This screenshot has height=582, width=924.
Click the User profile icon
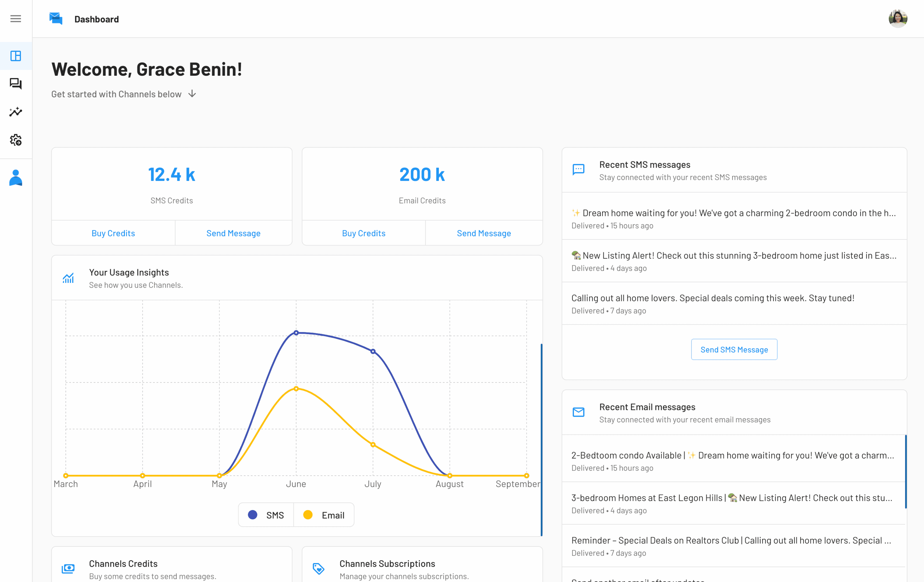[x=16, y=178]
